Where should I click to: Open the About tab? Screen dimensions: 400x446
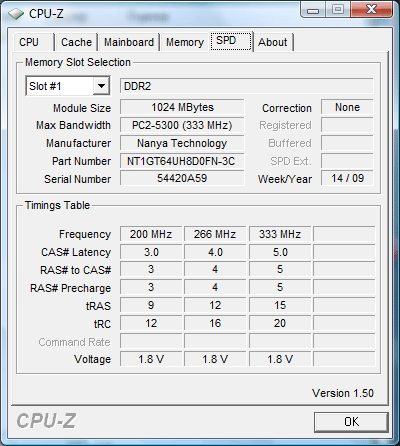coord(273,42)
